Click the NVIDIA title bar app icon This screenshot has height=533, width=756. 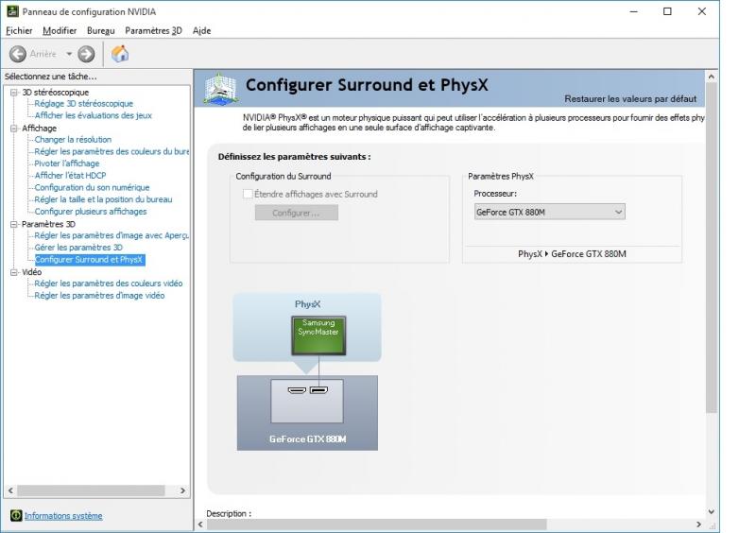coord(12,11)
